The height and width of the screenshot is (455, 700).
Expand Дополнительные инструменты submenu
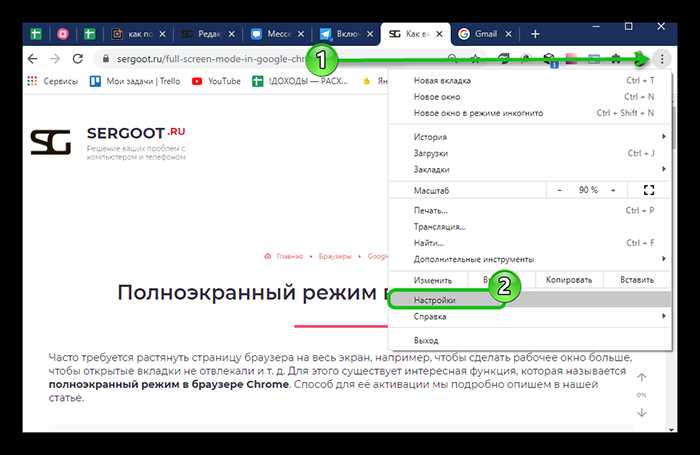click(x=540, y=258)
